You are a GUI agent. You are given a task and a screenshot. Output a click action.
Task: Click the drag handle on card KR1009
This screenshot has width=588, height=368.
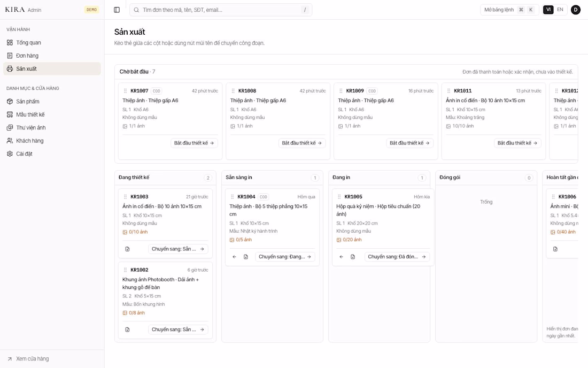pos(341,91)
